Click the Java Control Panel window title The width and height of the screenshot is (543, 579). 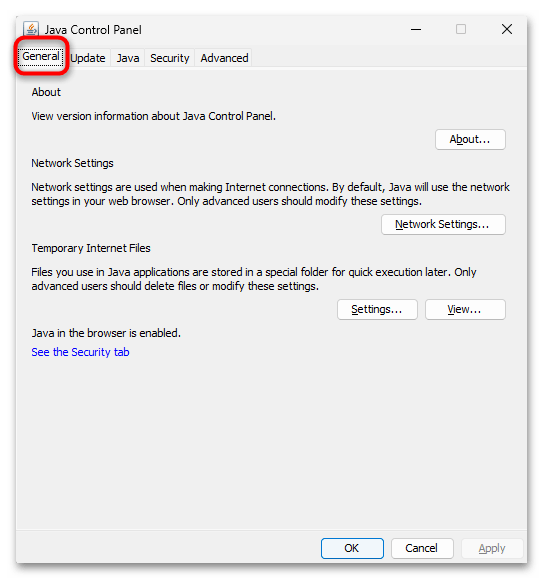93,30
